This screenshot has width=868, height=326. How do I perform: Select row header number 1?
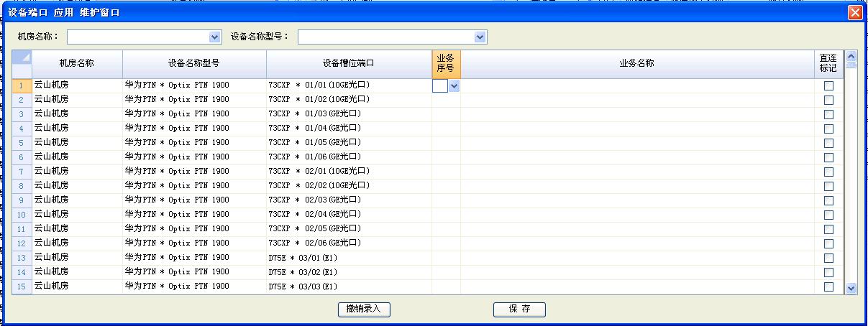coord(22,85)
